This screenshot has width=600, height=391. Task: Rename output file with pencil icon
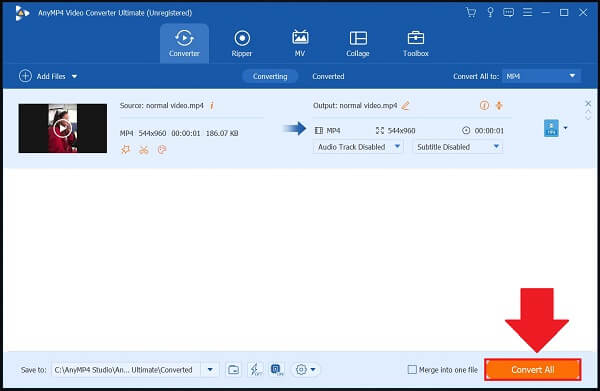[405, 106]
